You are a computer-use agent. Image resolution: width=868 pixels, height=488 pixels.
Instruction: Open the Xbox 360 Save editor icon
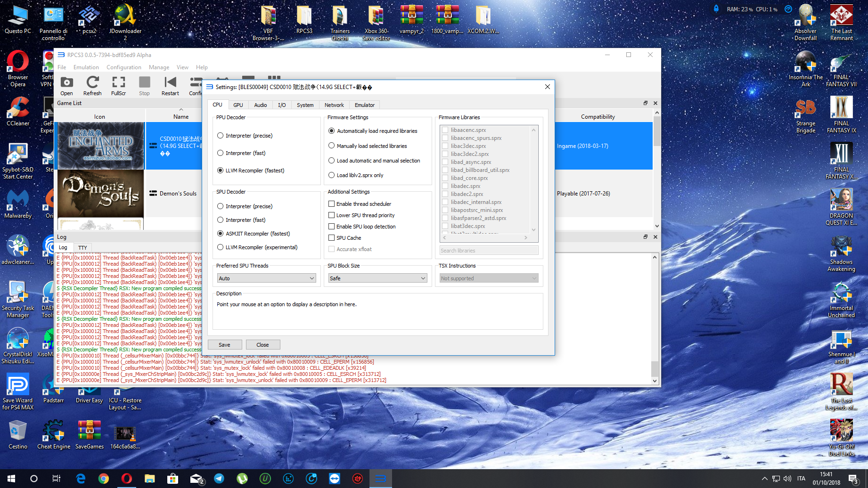point(376,23)
